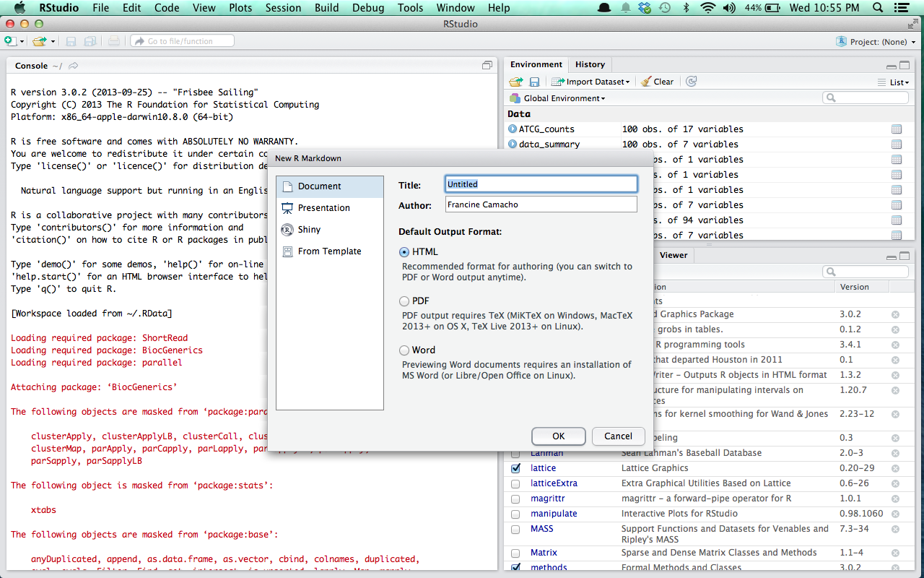Click the Environment pane search box
This screenshot has width=924, height=578.
click(x=866, y=98)
